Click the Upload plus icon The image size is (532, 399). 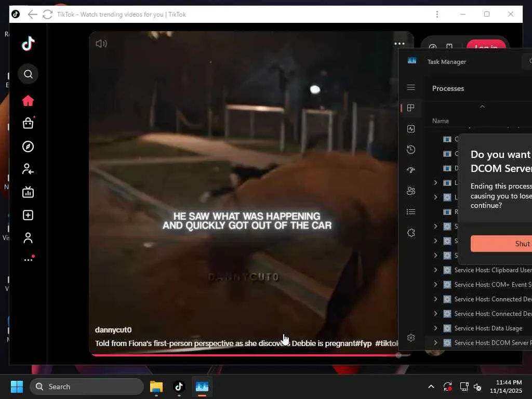(28, 215)
